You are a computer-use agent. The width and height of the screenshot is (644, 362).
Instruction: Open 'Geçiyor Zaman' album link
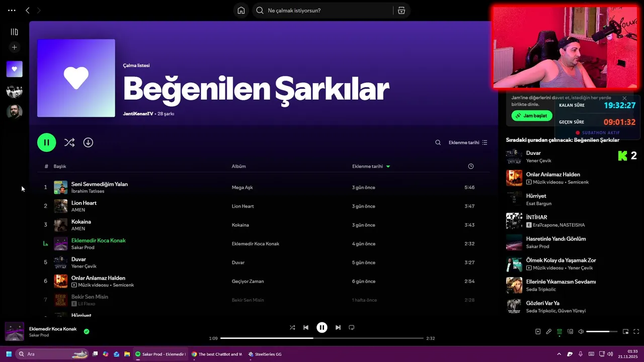(x=248, y=281)
